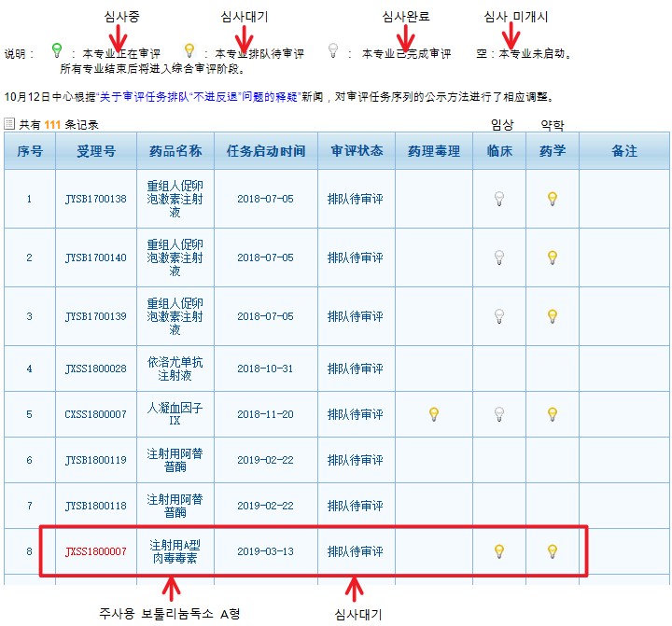Click the yellow 药学 bulb for JYSB1700138
Screen dimensions: 672x626
click(x=553, y=199)
